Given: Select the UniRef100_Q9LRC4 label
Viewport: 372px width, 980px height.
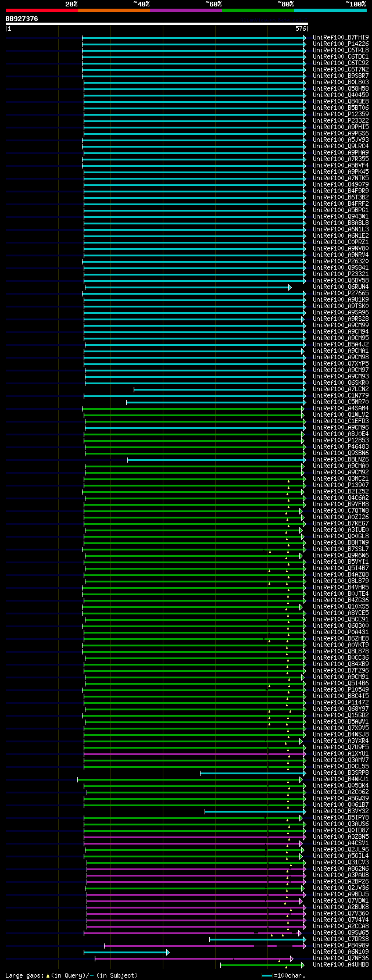Looking at the screenshot, I should coord(341,146).
